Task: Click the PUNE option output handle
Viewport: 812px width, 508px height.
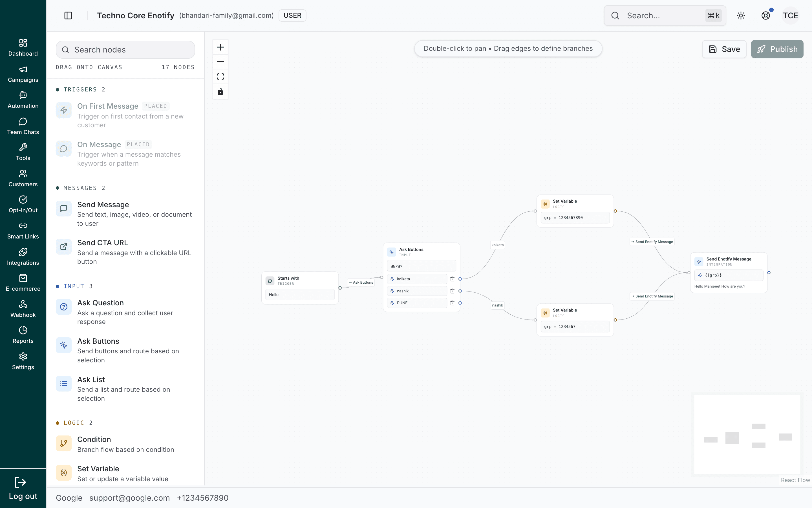Action: pos(460,303)
